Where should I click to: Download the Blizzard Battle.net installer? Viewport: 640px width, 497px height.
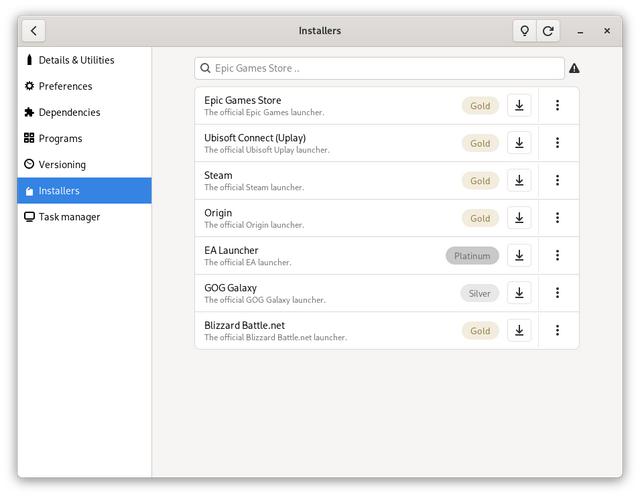click(519, 330)
